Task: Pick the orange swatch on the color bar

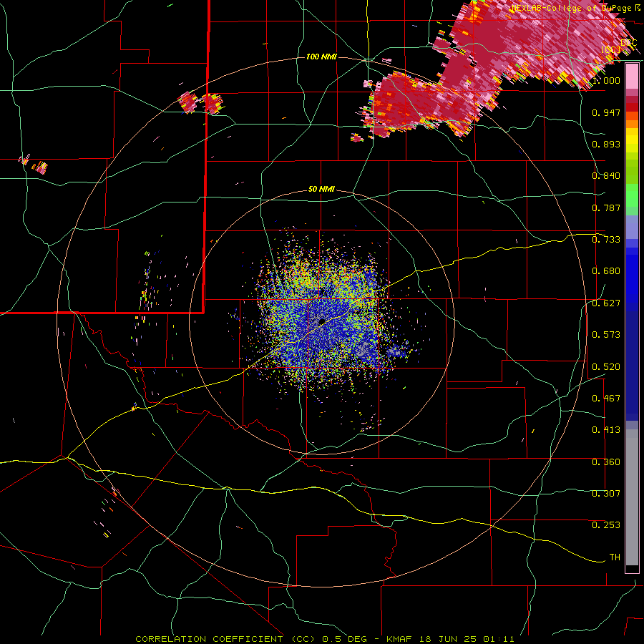Action: click(x=632, y=123)
